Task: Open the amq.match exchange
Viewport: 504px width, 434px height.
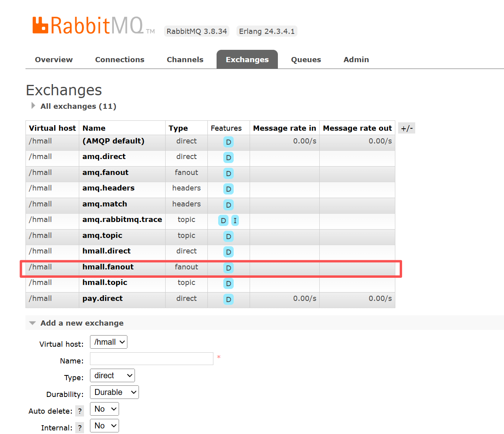Action: point(105,204)
